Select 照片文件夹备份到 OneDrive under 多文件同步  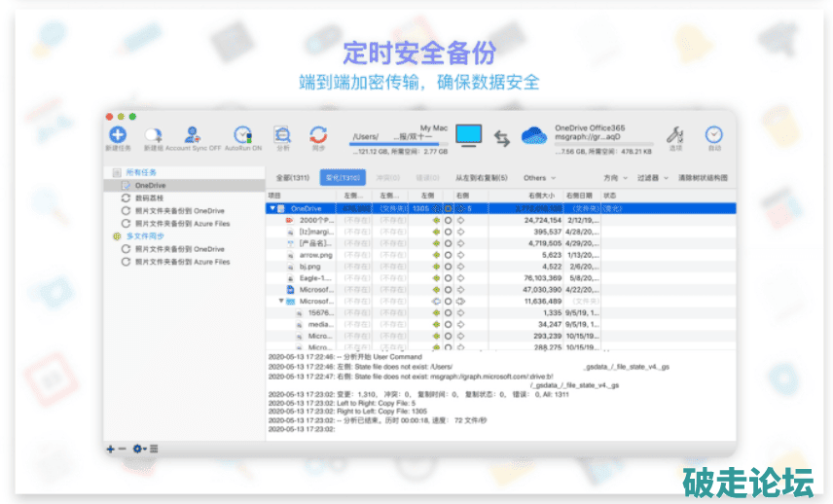point(184,249)
